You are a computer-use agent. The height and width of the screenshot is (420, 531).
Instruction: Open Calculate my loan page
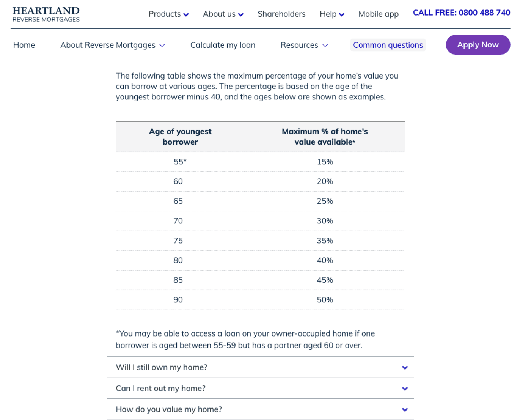[x=223, y=45]
